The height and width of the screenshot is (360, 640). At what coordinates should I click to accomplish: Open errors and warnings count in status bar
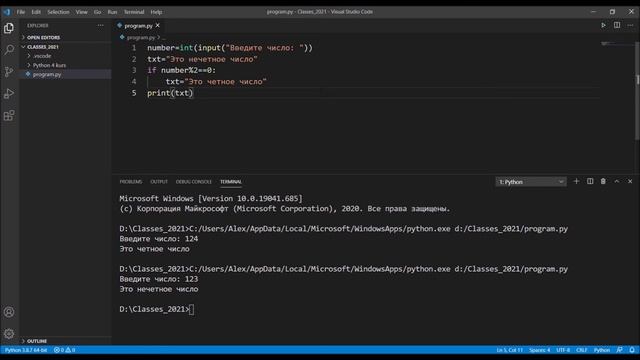click(64, 350)
